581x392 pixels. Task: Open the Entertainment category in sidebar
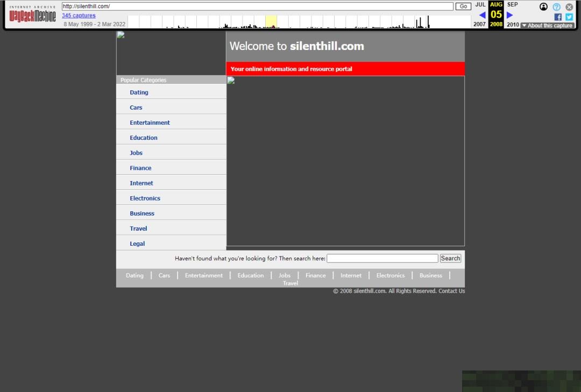(150, 123)
